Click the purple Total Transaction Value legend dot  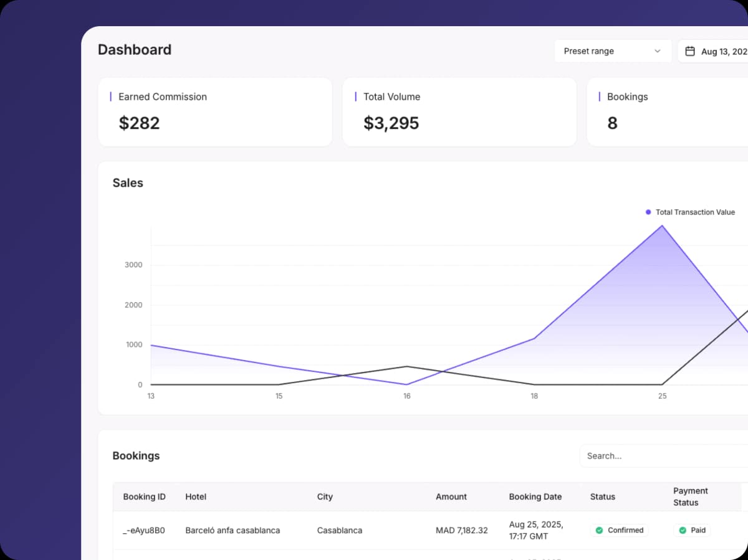(x=648, y=212)
